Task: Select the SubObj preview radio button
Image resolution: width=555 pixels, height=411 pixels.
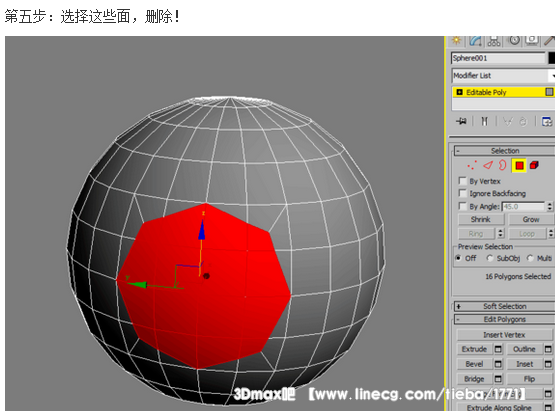Action: tap(490, 258)
